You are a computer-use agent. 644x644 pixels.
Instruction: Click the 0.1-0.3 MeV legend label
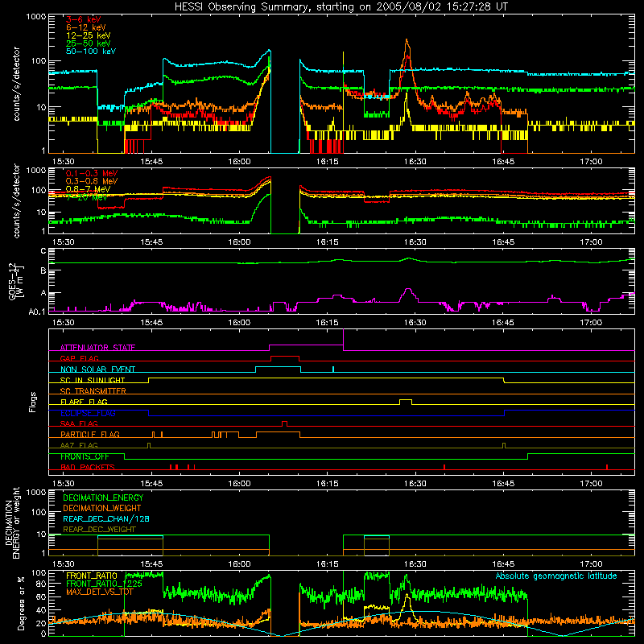[x=92, y=173]
